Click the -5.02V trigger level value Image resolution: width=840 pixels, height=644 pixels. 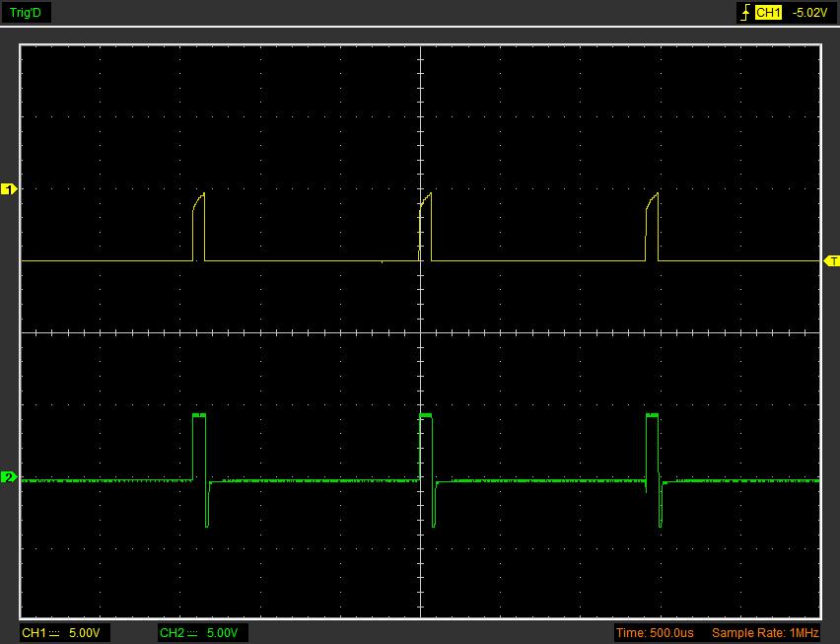809,13
